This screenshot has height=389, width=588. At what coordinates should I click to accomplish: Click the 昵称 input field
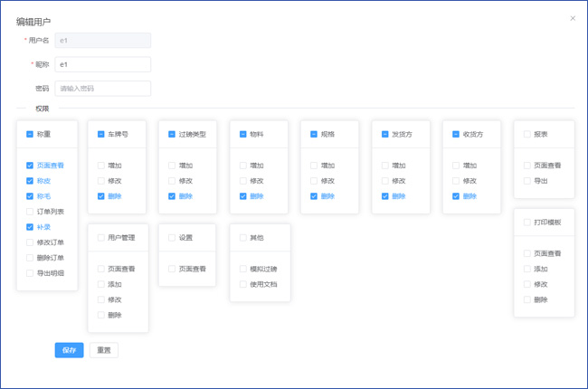click(102, 64)
